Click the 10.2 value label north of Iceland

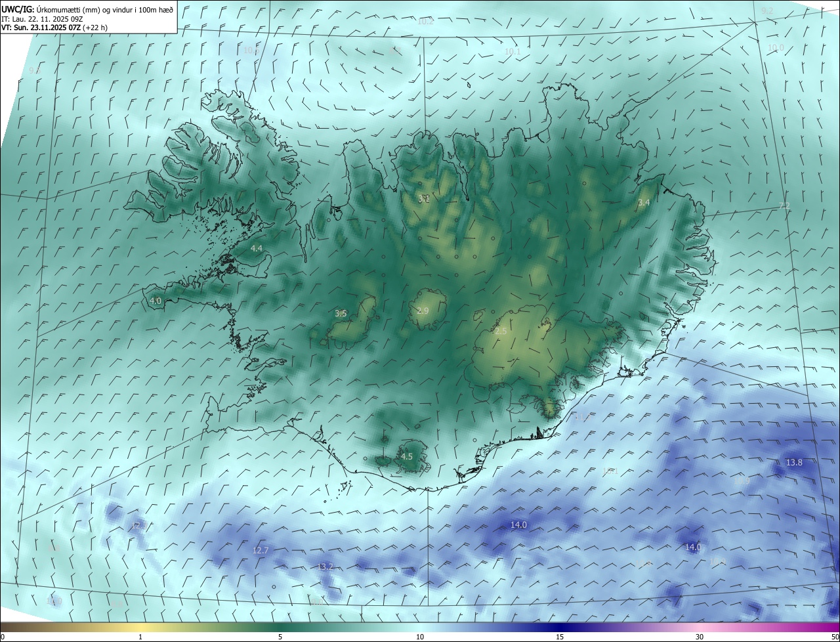(x=426, y=22)
